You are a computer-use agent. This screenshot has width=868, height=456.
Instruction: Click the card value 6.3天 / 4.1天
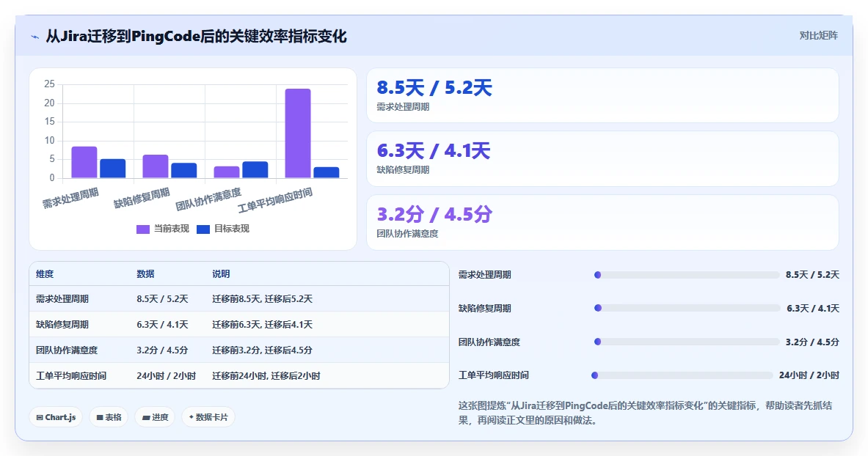434,150
